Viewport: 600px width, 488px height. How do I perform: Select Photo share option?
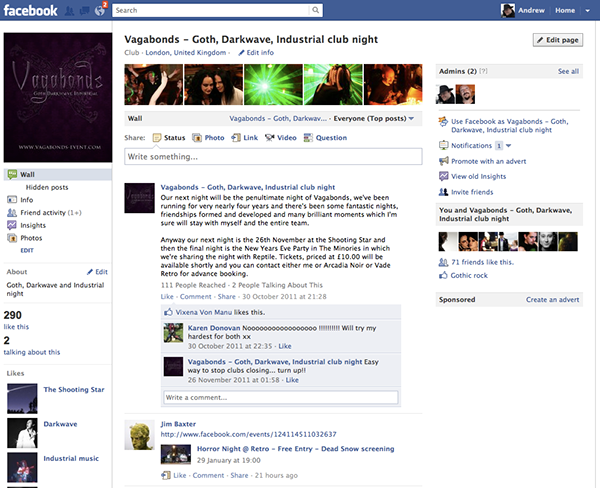click(208, 138)
